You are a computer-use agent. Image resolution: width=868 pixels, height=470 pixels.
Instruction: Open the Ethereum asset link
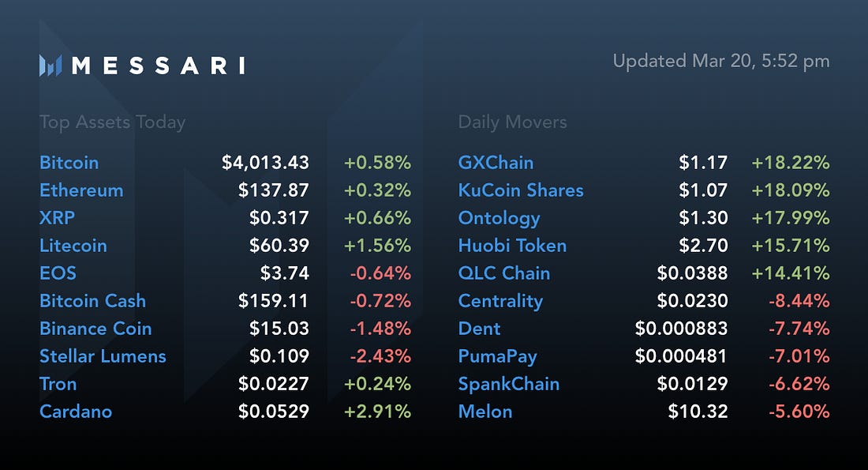tap(81, 190)
